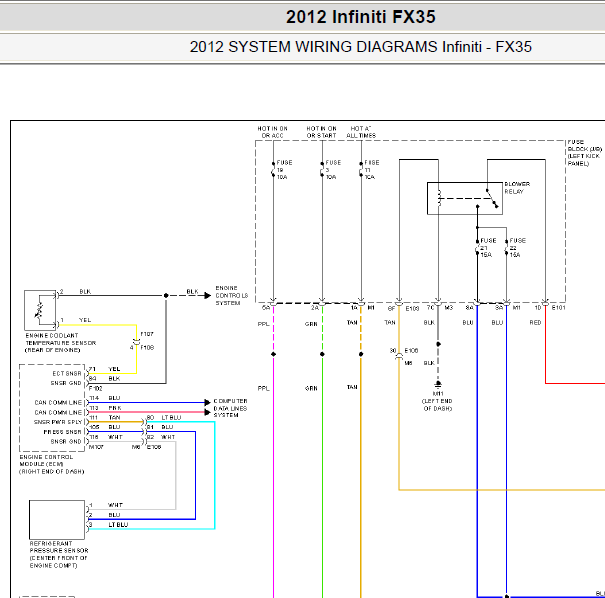605x598 pixels.
Task: Click the "E101" connector label
Action: click(x=558, y=308)
